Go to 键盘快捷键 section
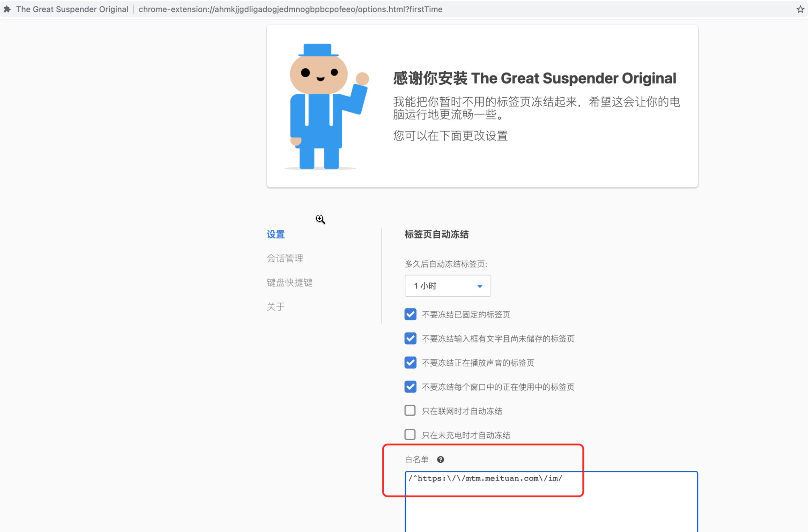Image resolution: width=808 pixels, height=532 pixels. coord(289,283)
